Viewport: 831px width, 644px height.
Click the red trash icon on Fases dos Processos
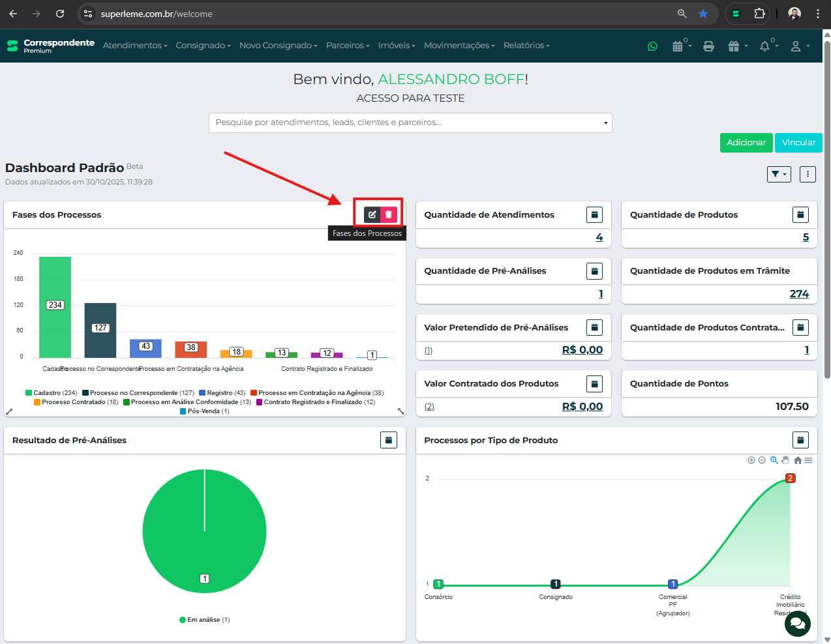(389, 214)
